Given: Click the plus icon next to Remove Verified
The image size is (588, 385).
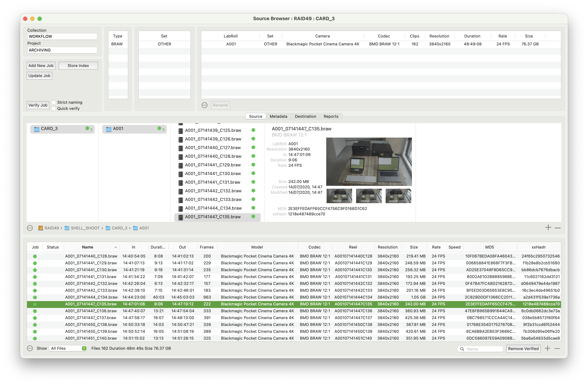Looking at the screenshot, I should tap(547, 348).
